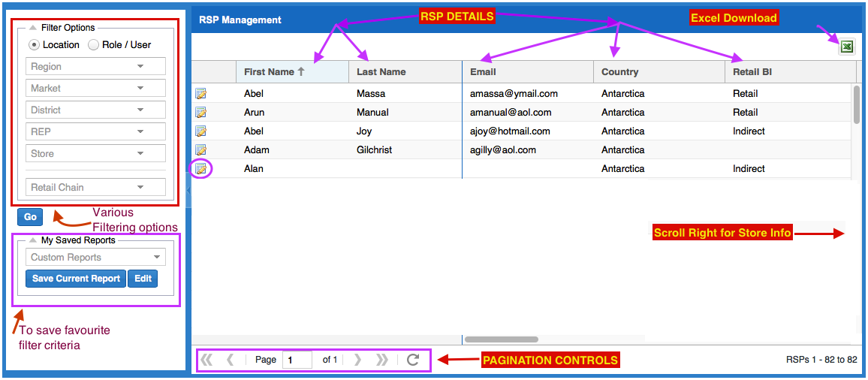Viewport: 868px width, 380px height.
Task: Download the report as Excel
Action: (x=847, y=47)
